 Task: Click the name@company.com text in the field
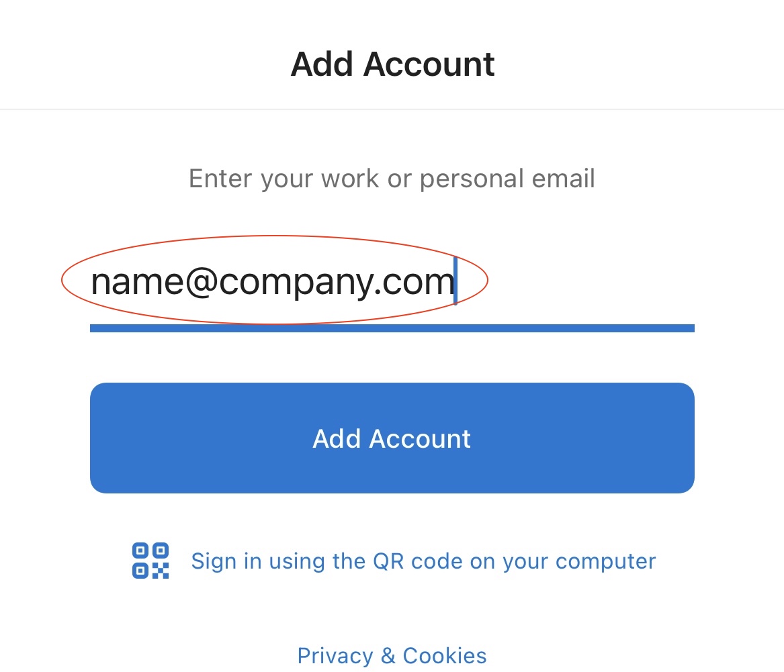273,282
